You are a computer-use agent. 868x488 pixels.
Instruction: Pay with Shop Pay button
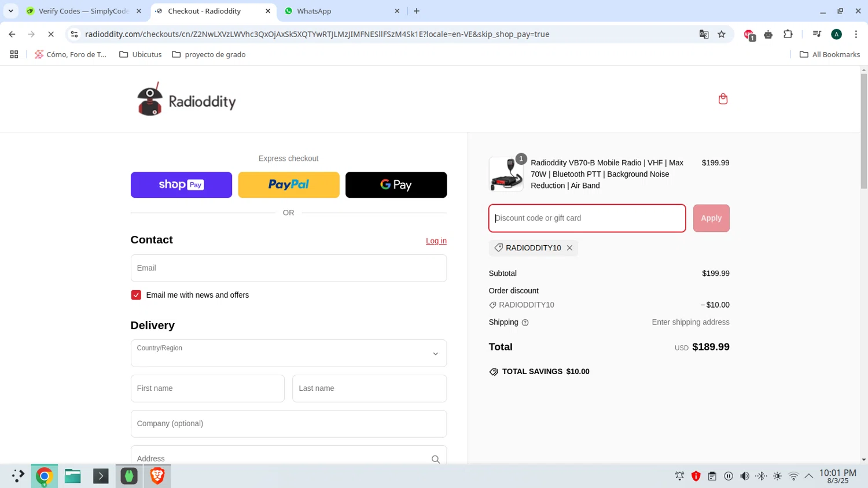181,185
